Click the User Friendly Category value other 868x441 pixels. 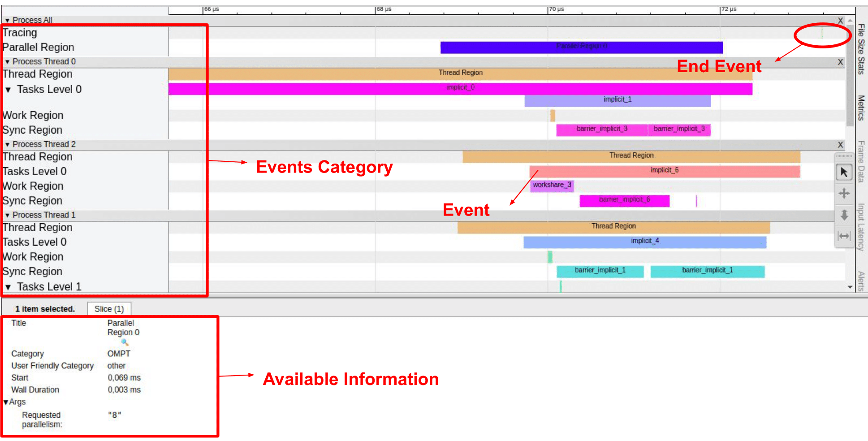coord(117,366)
